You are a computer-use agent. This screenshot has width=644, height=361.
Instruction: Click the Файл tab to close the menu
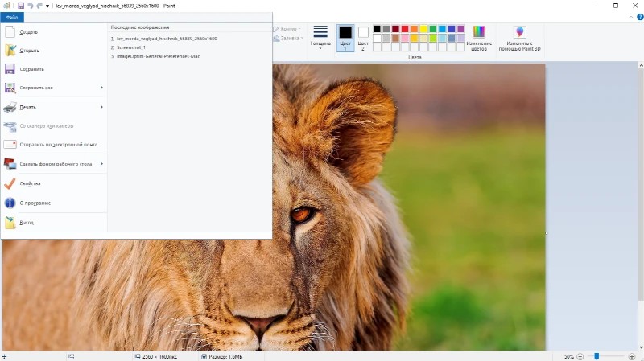tap(12, 17)
